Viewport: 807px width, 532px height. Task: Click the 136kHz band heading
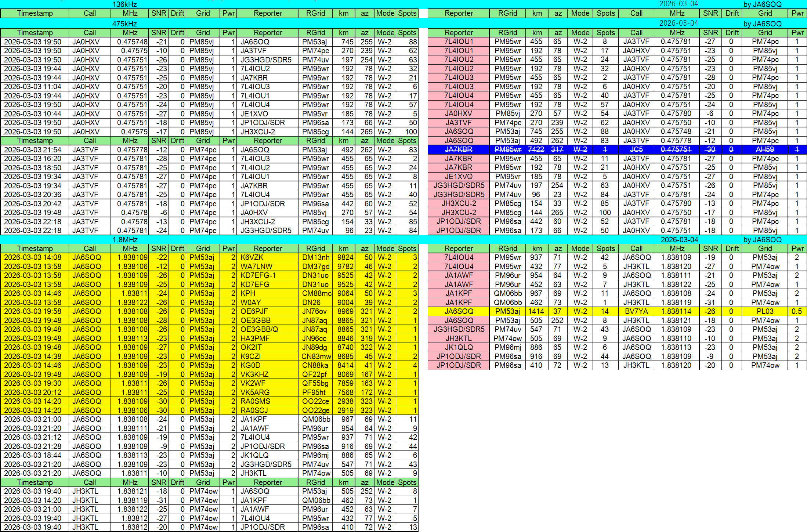124,4
